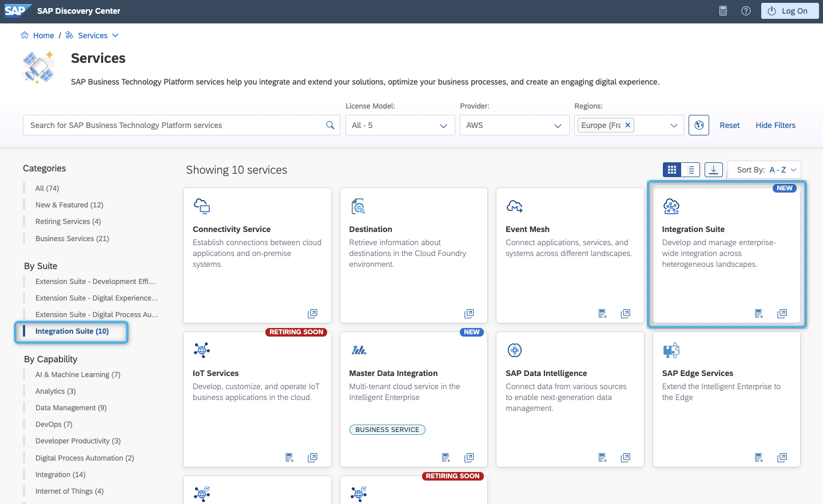
Task: Select Extension Suite - Development Efficiency item
Action: [x=95, y=281]
